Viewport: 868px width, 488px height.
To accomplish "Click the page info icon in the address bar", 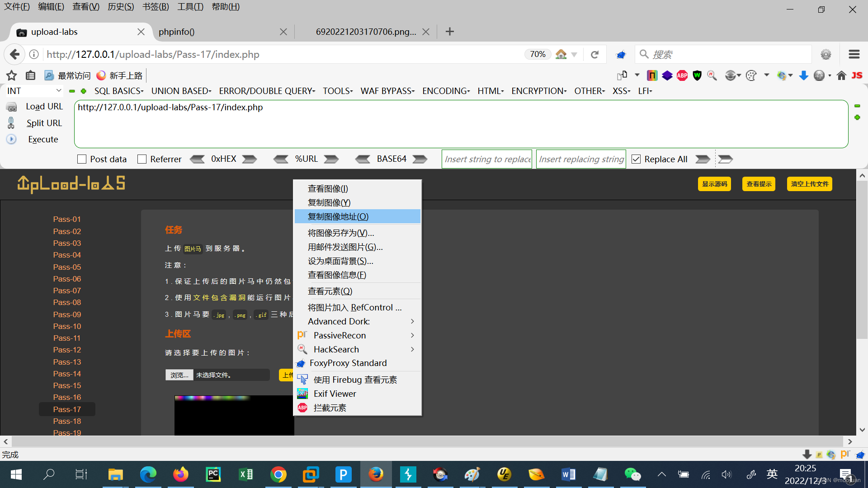I will 34,55.
